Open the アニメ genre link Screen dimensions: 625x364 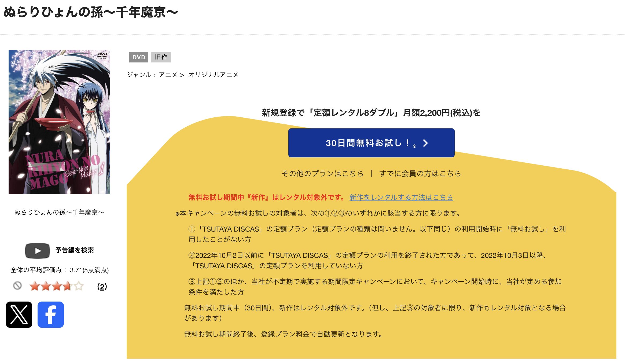click(168, 75)
